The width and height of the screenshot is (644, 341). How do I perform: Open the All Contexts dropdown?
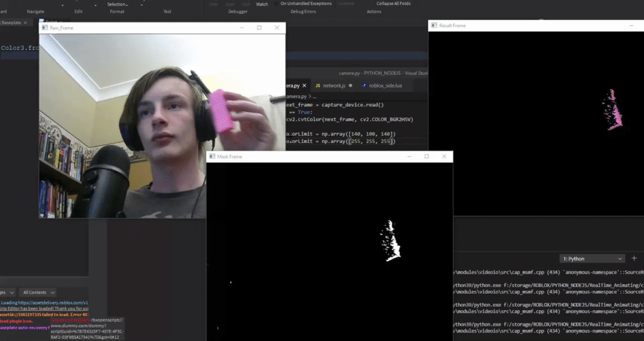(38, 292)
